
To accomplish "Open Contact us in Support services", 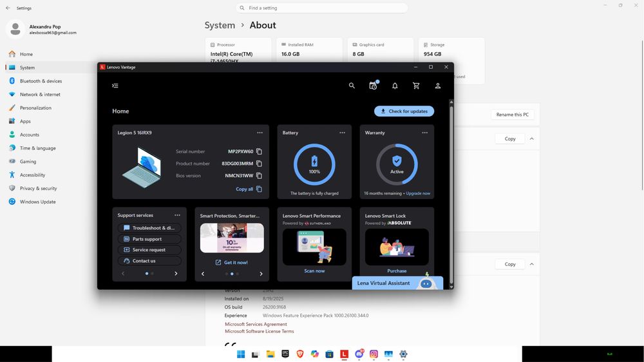I will tap(149, 260).
